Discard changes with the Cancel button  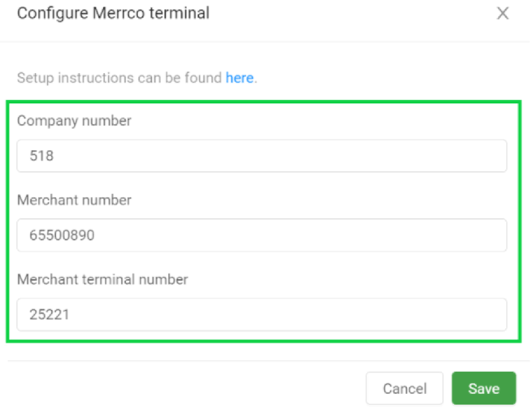[404, 389]
